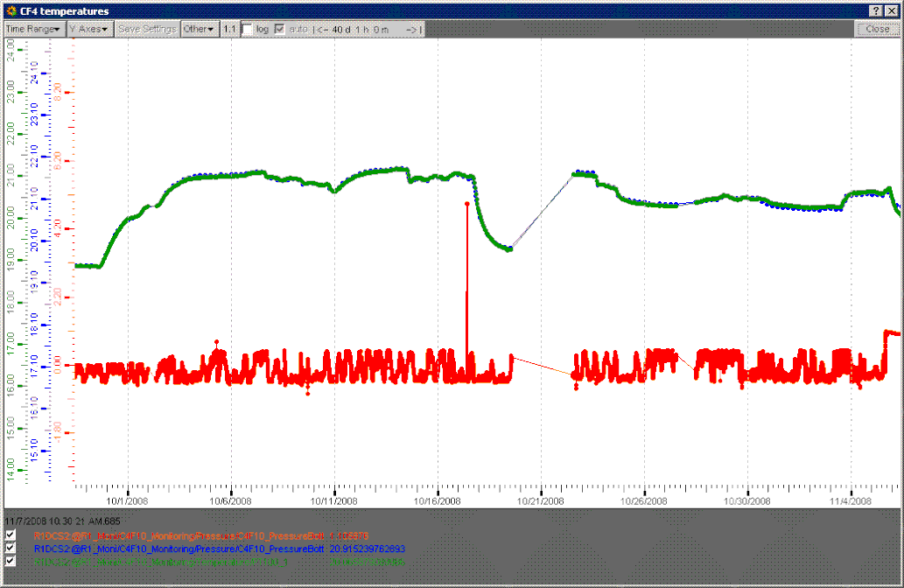This screenshot has height=588, width=904.
Task: Select the blue PressureBott legend label
Action: [x=179, y=549]
